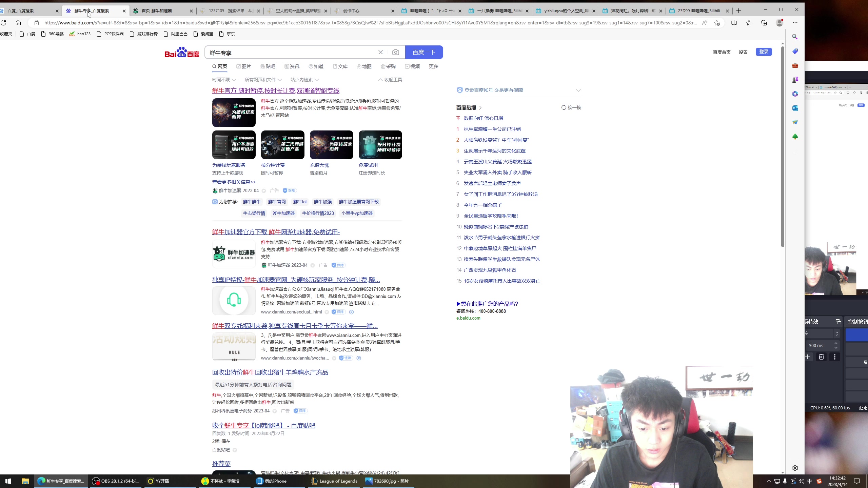This screenshot has width=868, height=488.
Task: Toggle input method 中 in system tray
Action: pos(810,481)
